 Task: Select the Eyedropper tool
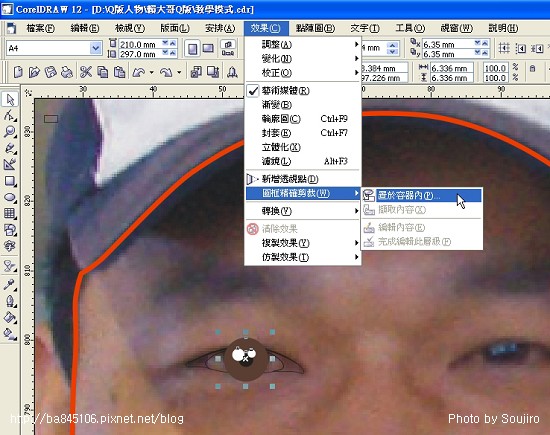click(x=10, y=284)
